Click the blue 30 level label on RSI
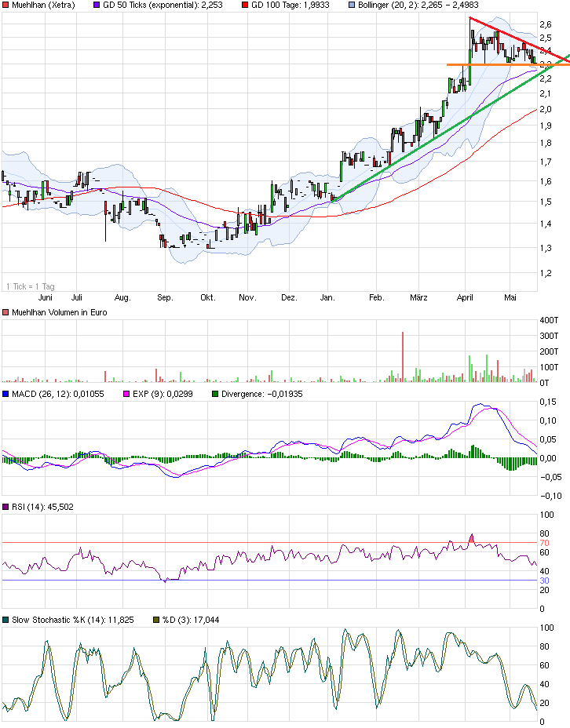This screenshot has width=570, height=728. tap(543, 581)
